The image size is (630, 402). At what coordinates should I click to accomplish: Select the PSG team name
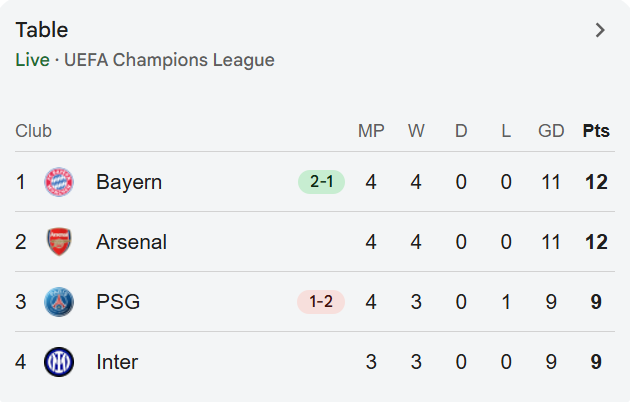(118, 302)
